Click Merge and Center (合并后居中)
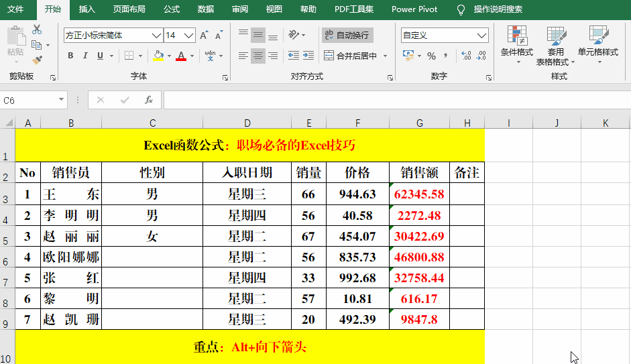 tap(350, 56)
